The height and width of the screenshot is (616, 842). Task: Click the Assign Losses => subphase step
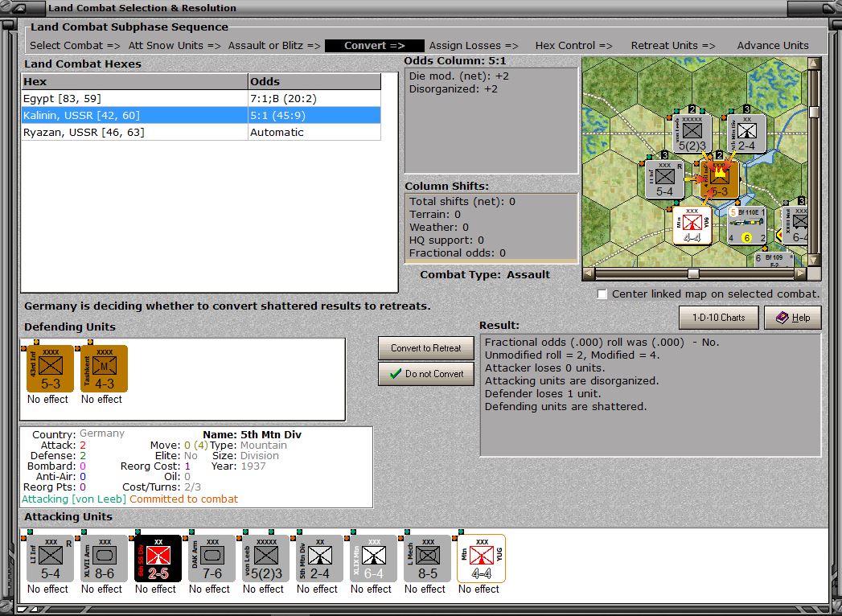click(474, 46)
